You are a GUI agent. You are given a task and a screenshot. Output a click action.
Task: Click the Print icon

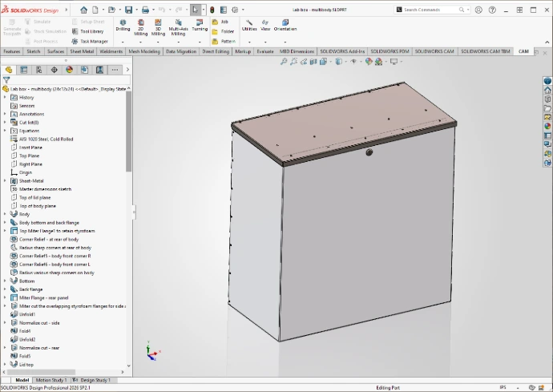tap(145, 10)
